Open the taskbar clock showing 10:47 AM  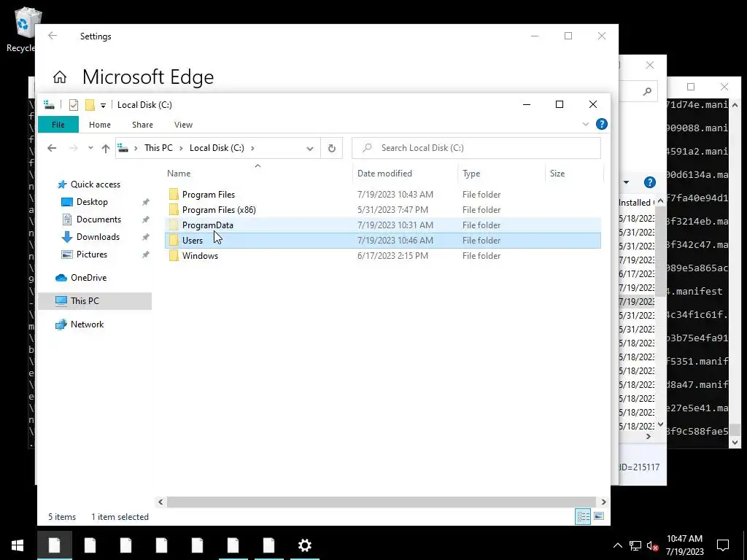click(684, 545)
